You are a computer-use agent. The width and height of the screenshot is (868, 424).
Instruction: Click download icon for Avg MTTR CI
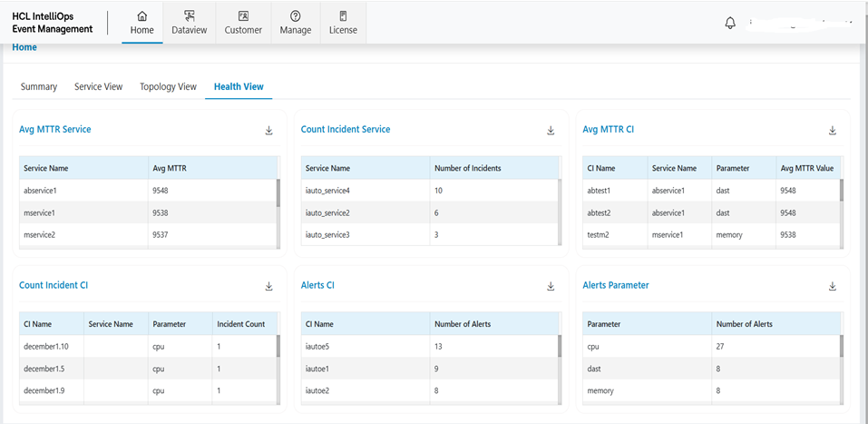click(833, 131)
